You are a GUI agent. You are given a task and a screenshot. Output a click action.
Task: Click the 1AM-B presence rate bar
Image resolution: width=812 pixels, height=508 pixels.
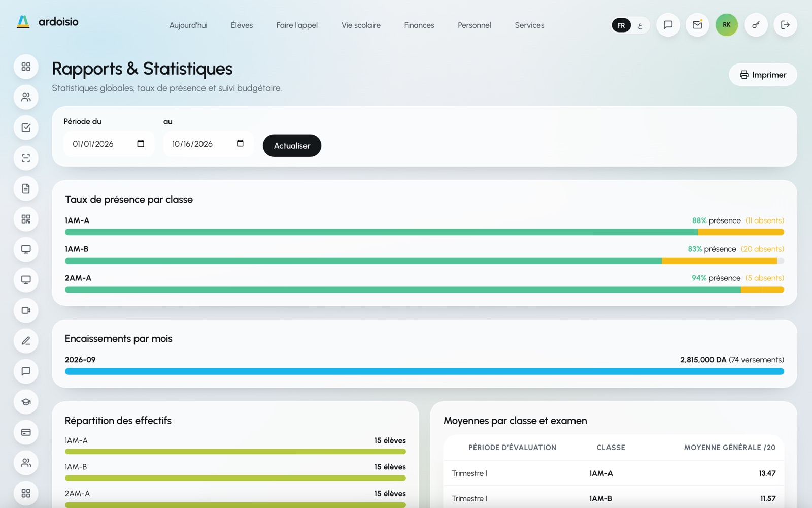pyautogui.click(x=424, y=261)
